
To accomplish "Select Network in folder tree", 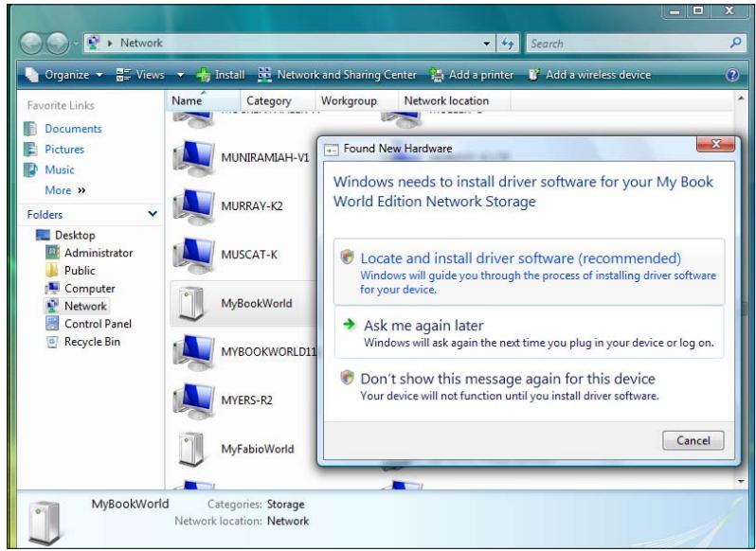I will pos(85,306).
